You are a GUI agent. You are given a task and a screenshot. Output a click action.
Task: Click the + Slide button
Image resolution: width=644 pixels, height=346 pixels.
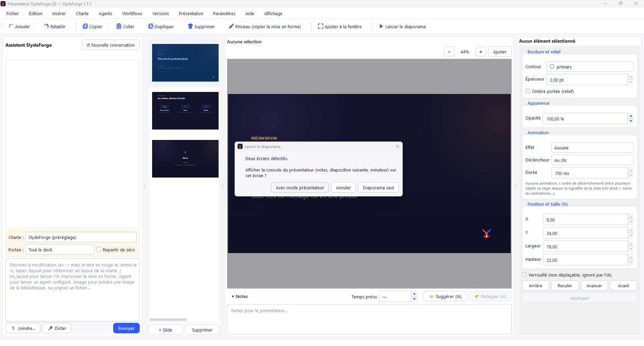(x=166, y=330)
